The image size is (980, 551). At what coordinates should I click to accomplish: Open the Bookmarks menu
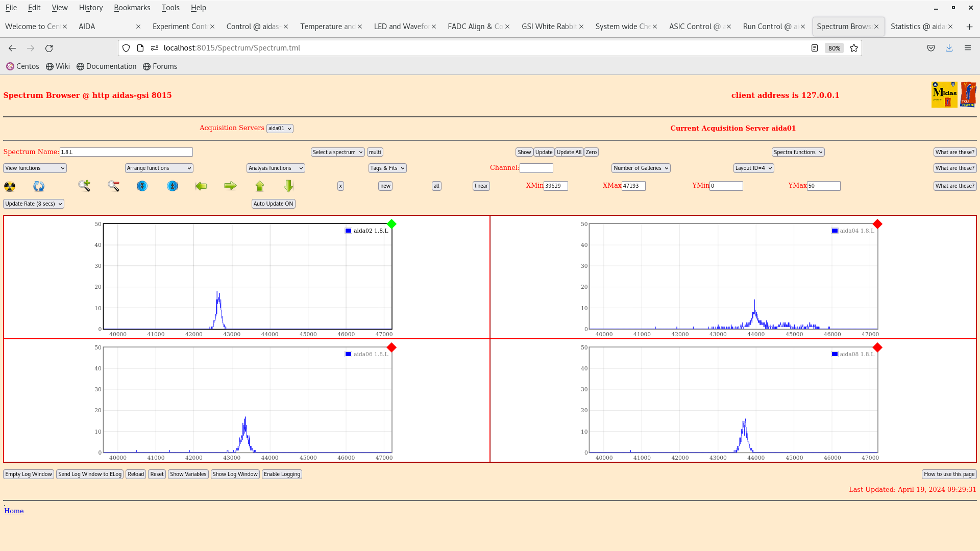[x=132, y=8]
